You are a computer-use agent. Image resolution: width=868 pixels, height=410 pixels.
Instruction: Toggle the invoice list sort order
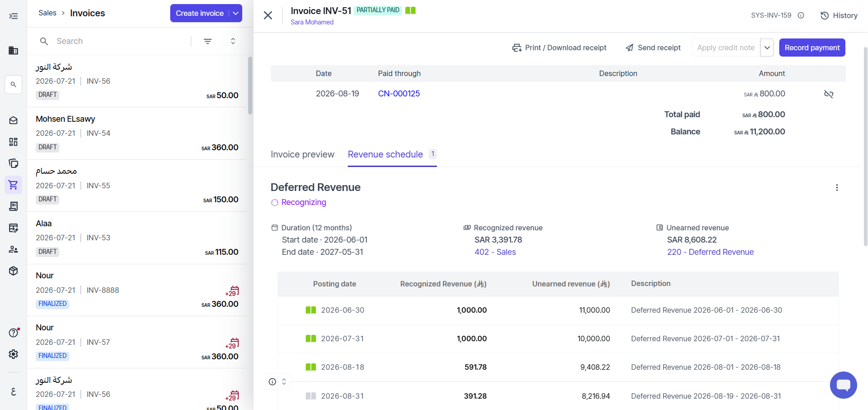click(233, 41)
